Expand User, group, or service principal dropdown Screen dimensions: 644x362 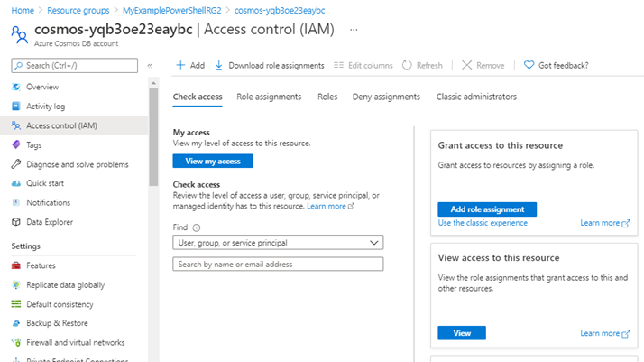[x=278, y=242]
